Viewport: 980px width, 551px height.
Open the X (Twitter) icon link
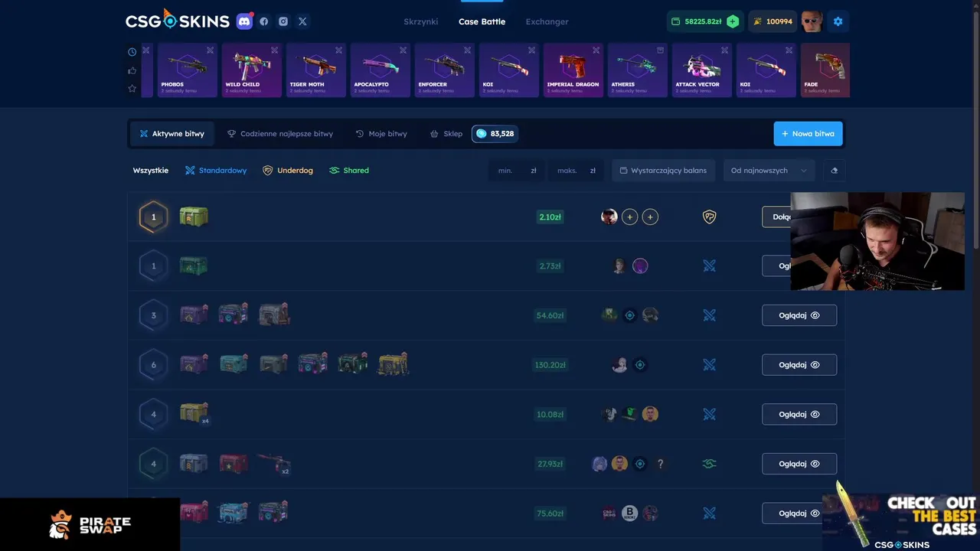point(302,21)
